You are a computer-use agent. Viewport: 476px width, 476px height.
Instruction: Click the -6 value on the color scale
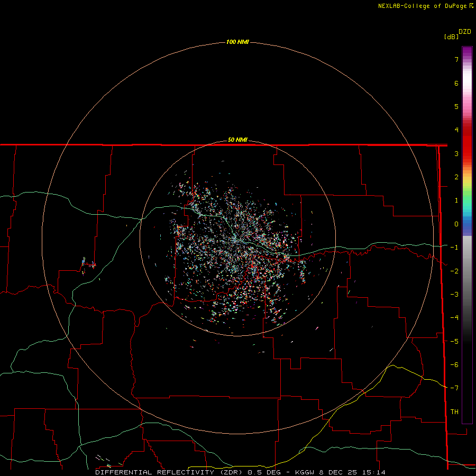click(x=454, y=364)
